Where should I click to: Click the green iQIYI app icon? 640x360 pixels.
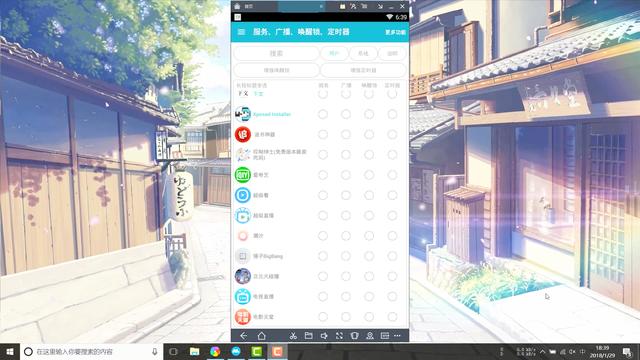tap(242, 175)
